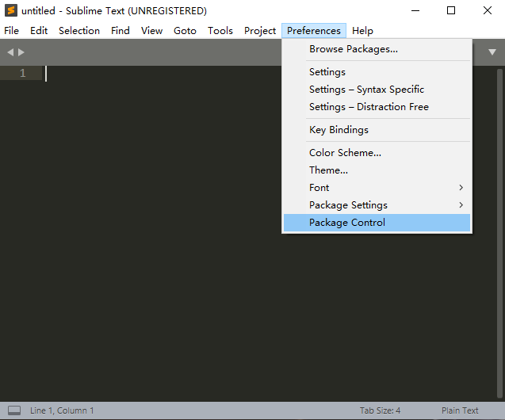Choose Theme... entry
The width and height of the screenshot is (505, 420).
pyautogui.click(x=377, y=170)
